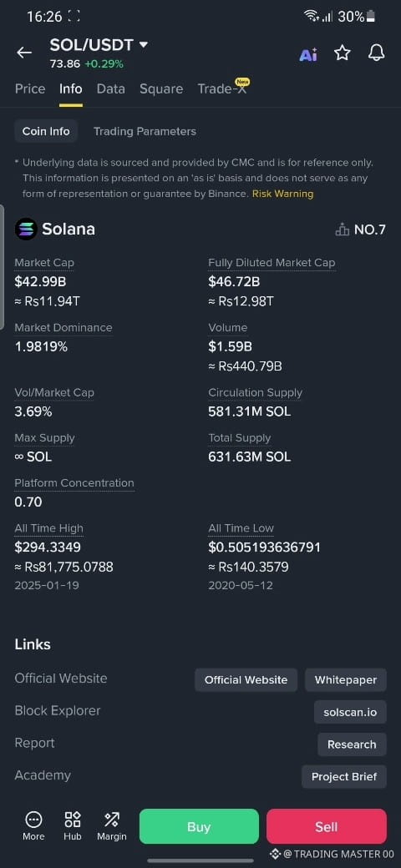The width and height of the screenshot is (401, 868).
Task: Tap the red Sell button
Action: [x=326, y=826]
